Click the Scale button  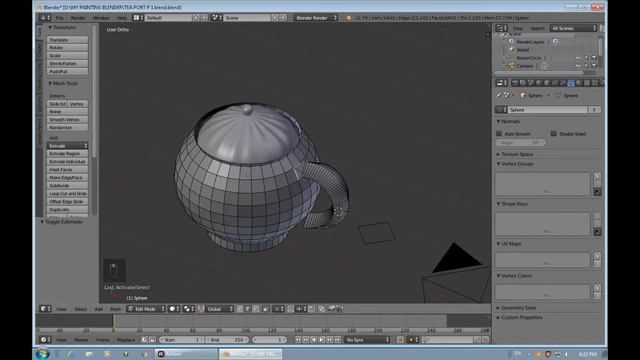[67, 56]
